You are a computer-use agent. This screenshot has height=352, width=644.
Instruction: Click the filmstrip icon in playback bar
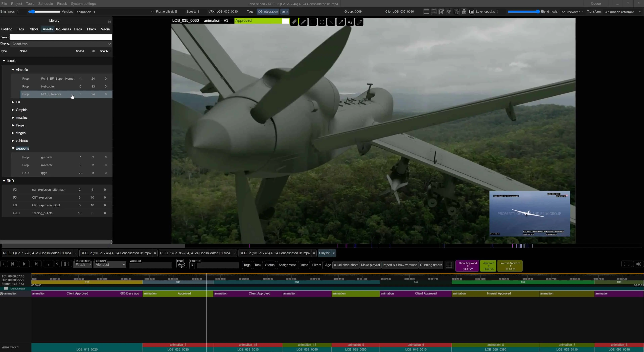[66, 264]
